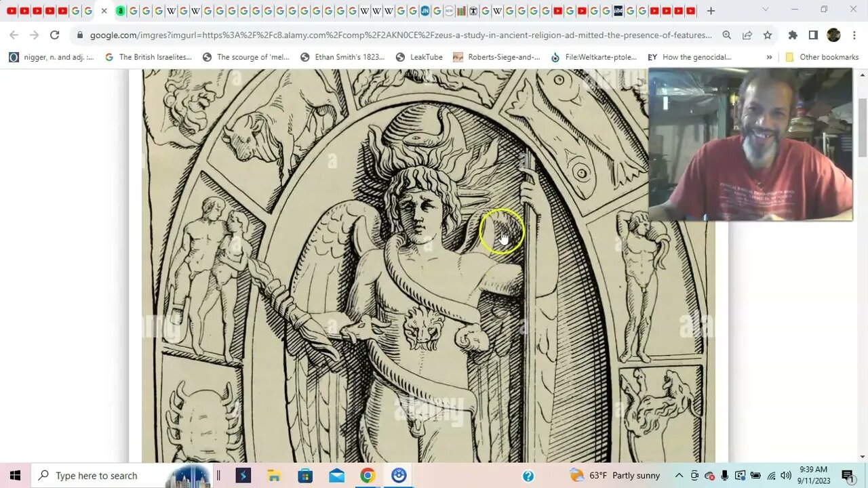Viewport: 868px width, 488px height.
Task: Click the taskbar search box
Action: (122, 475)
